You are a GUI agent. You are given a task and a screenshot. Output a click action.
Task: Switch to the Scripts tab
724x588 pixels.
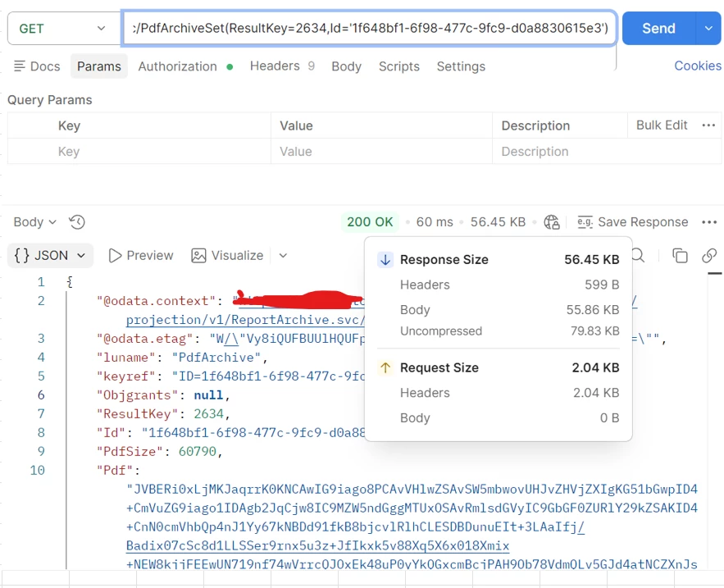(398, 66)
